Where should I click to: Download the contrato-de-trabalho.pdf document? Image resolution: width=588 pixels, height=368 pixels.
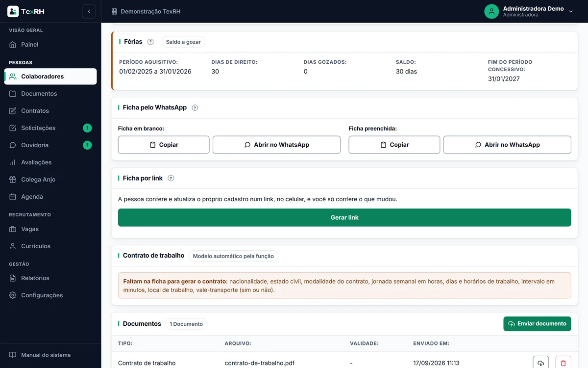point(540,363)
